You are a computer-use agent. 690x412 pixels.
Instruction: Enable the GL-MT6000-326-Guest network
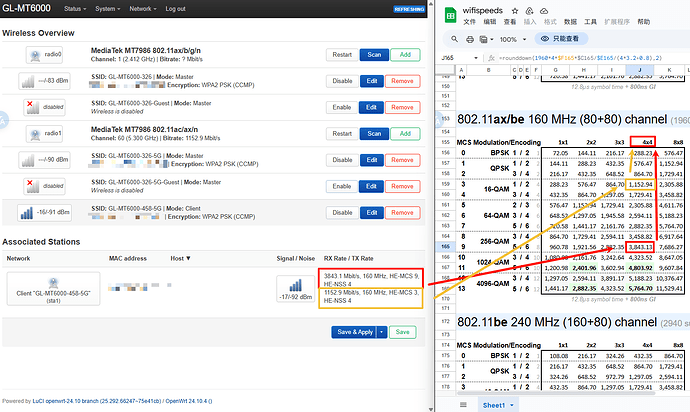[x=343, y=106]
